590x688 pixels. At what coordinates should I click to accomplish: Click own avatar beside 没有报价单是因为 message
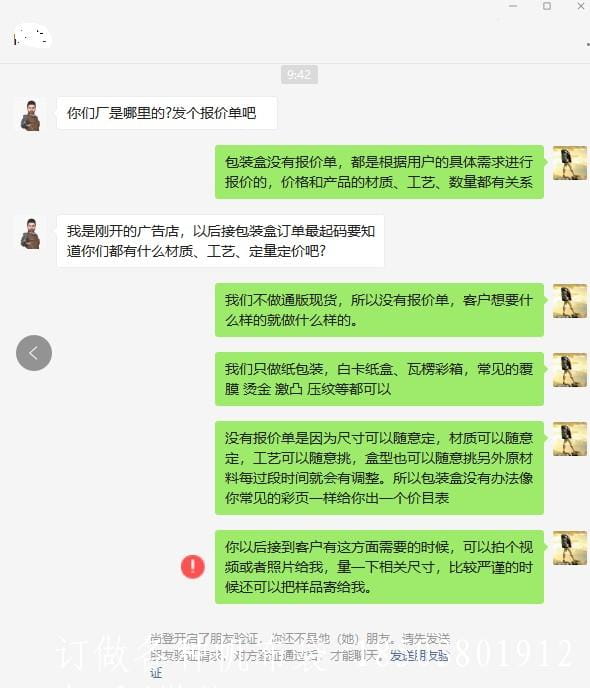[570, 439]
